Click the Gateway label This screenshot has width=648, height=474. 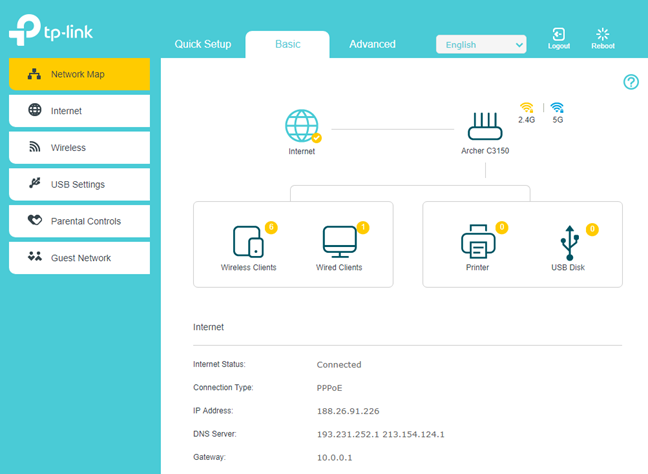pyautogui.click(x=209, y=457)
